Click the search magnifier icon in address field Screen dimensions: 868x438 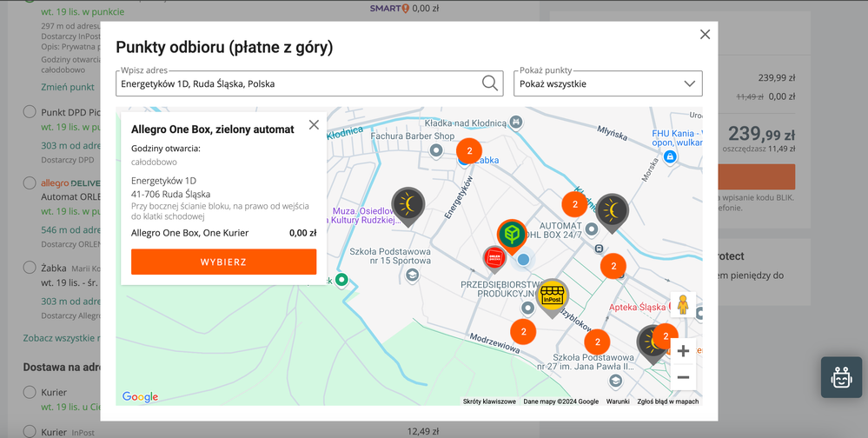click(490, 83)
